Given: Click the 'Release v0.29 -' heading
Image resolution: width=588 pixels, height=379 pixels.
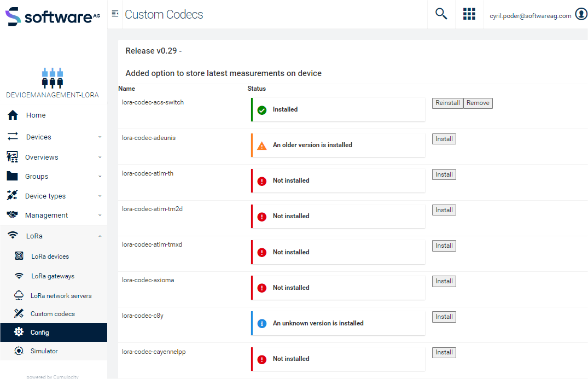Looking at the screenshot, I should [x=153, y=51].
